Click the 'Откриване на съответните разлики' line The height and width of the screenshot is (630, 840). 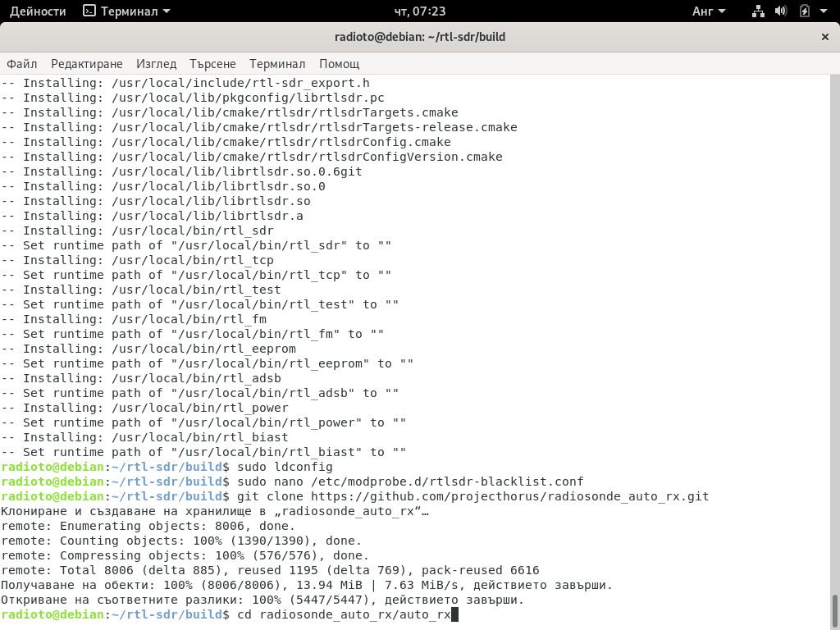[x=262, y=600]
